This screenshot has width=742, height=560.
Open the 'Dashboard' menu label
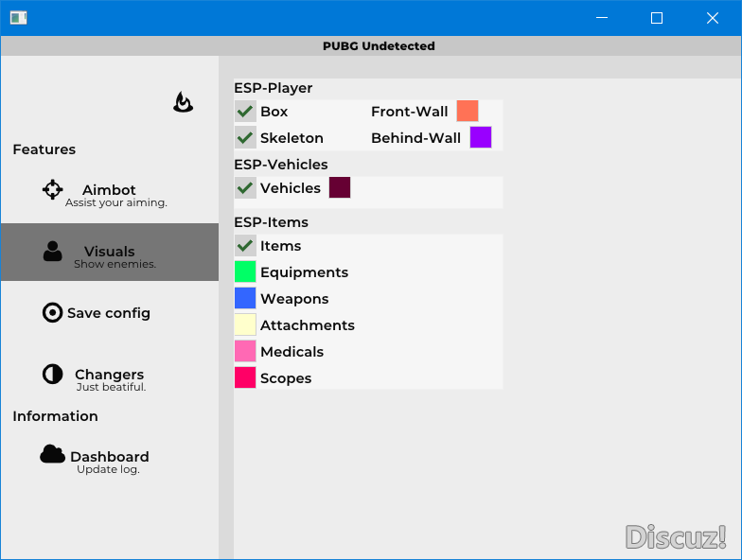(x=110, y=456)
